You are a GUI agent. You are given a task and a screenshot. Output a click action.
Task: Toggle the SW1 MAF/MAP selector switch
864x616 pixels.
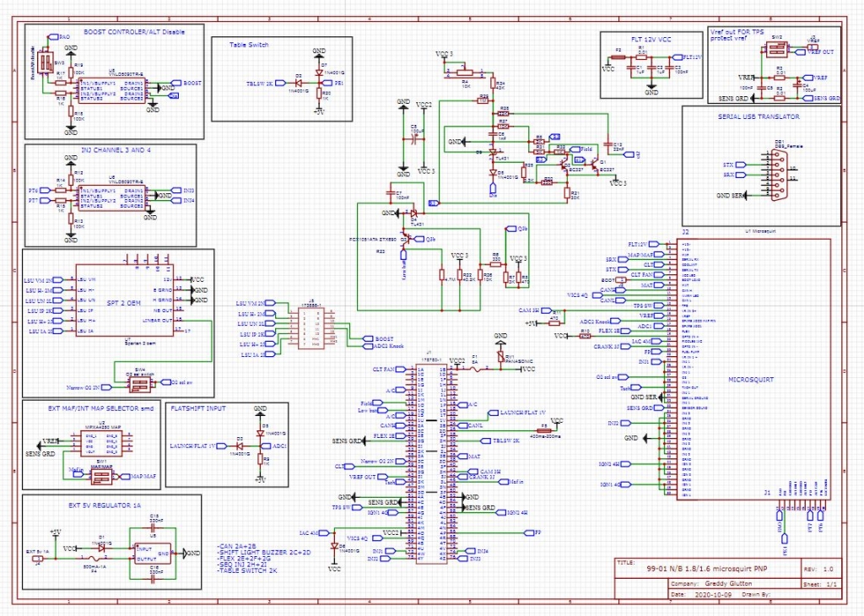(x=102, y=477)
